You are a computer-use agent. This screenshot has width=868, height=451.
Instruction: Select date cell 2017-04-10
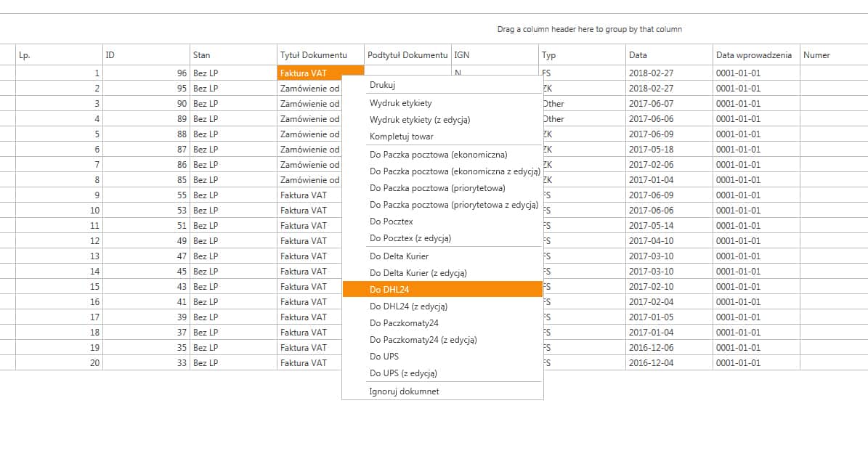click(669, 240)
